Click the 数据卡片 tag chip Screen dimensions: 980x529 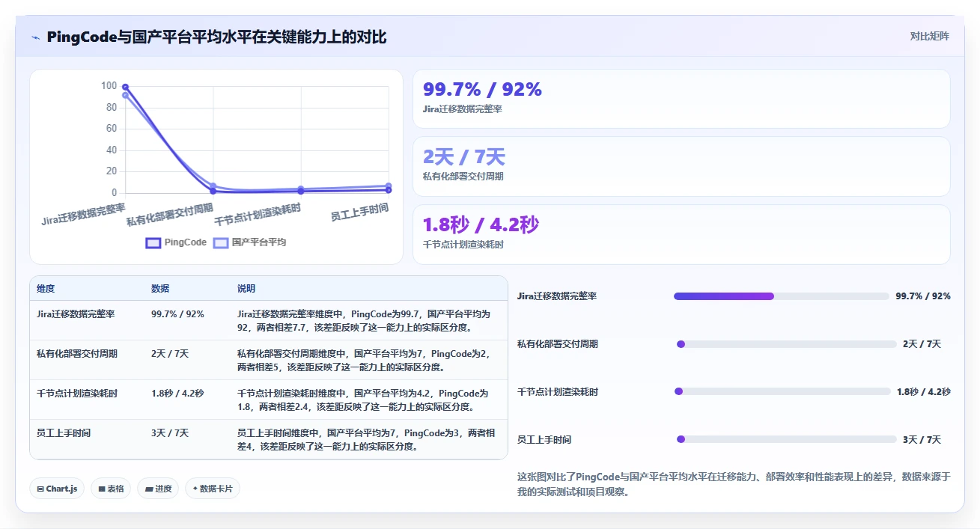point(213,489)
